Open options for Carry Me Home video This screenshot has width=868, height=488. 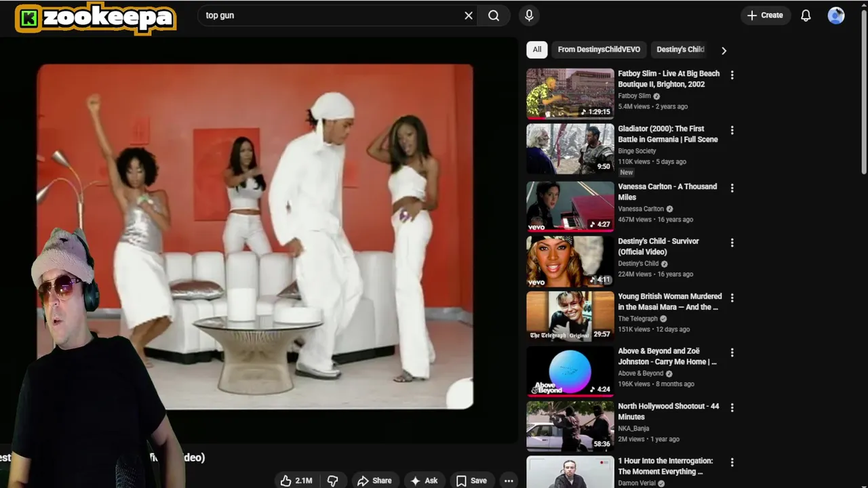click(x=732, y=352)
